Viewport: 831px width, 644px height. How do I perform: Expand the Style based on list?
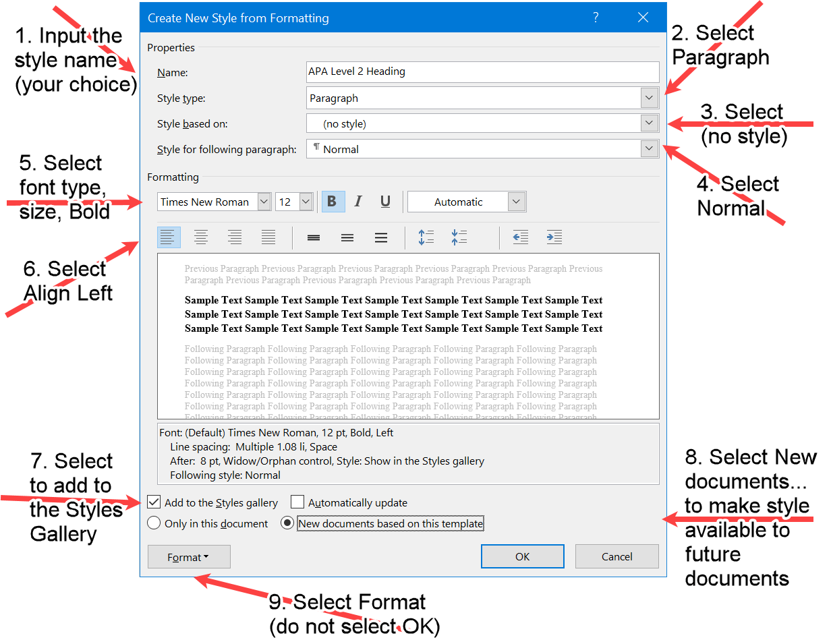pyautogui.click(x=649, y=123)
